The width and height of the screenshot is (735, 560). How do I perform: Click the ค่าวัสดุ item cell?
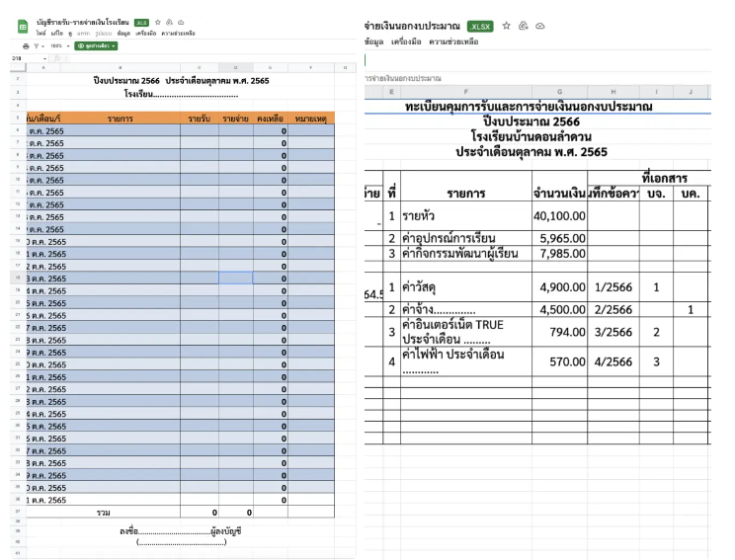click(466, 286)
